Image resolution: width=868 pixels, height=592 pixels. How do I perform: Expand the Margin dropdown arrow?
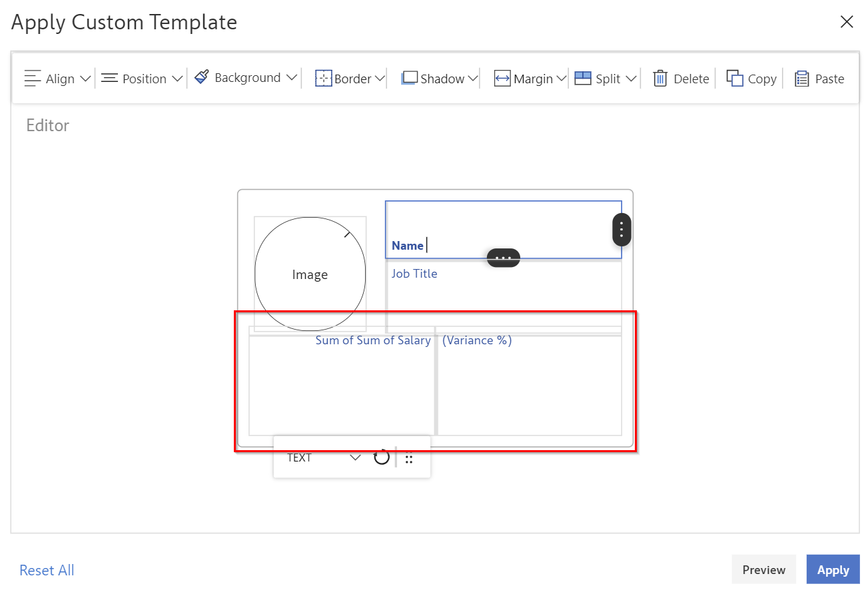[561, 79]
